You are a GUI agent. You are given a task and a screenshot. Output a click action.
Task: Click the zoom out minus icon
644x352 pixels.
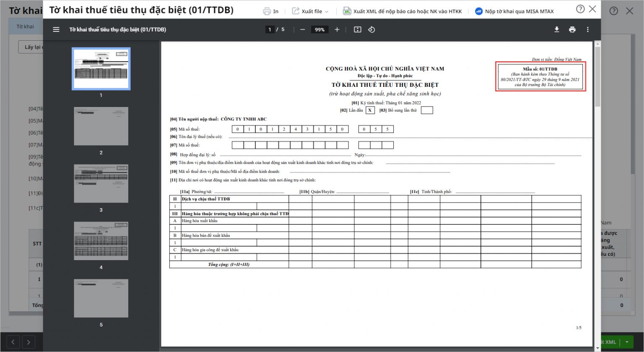[x=302, y=29]
